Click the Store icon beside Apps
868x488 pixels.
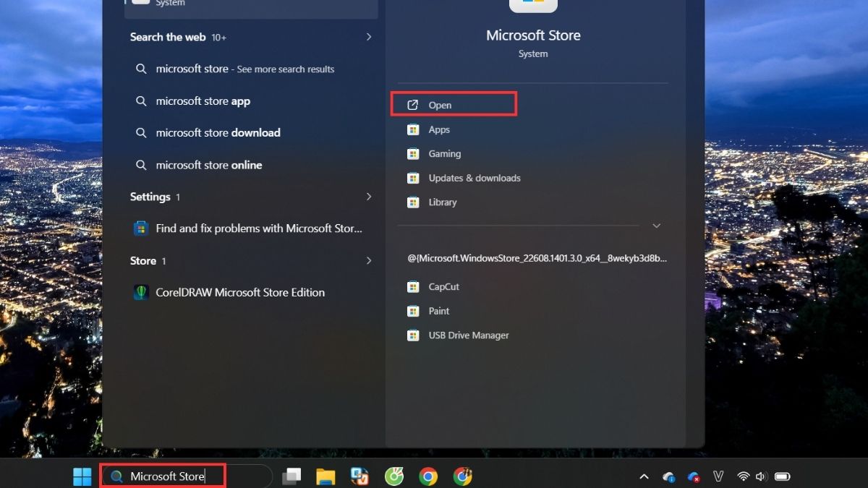click(x=413, y=129)
